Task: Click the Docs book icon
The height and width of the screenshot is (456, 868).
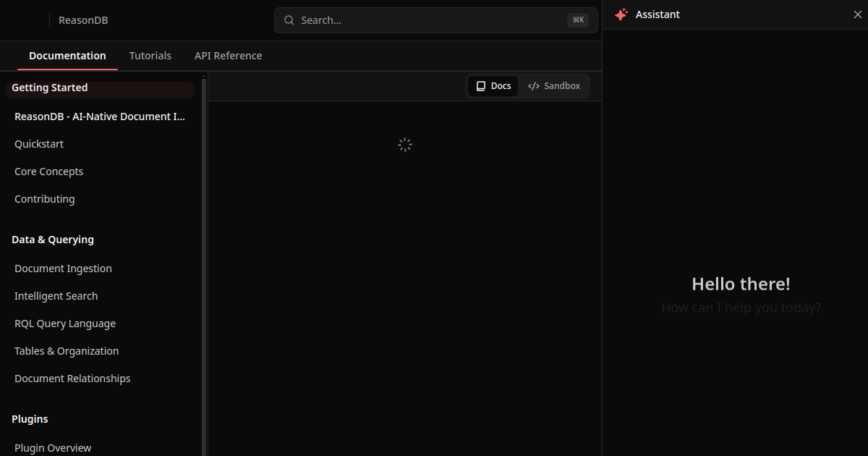Action: 481,86
